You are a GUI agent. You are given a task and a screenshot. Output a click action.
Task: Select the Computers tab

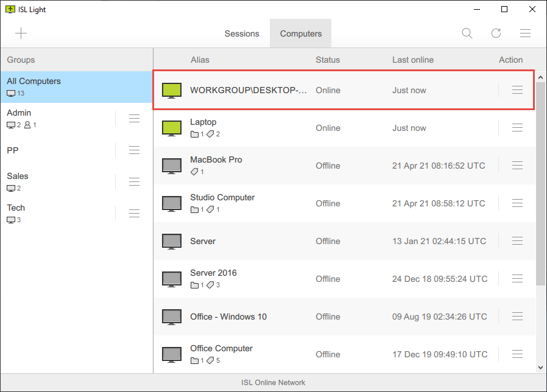click(300, 33)
